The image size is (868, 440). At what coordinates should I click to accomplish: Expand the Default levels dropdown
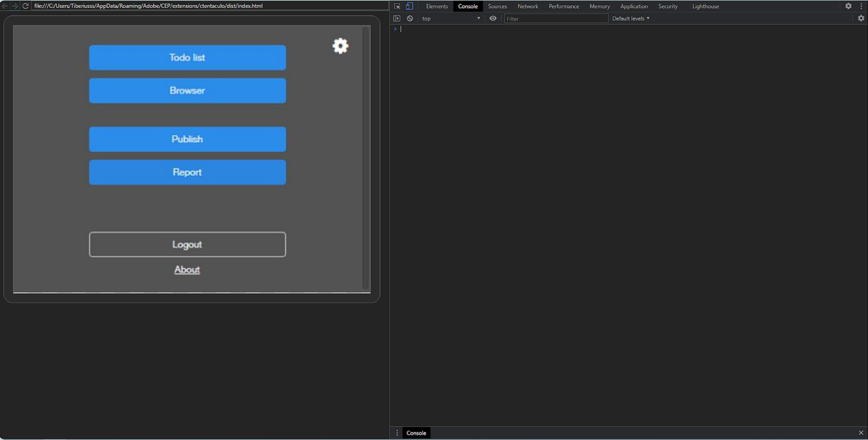[x=631, y=18]
